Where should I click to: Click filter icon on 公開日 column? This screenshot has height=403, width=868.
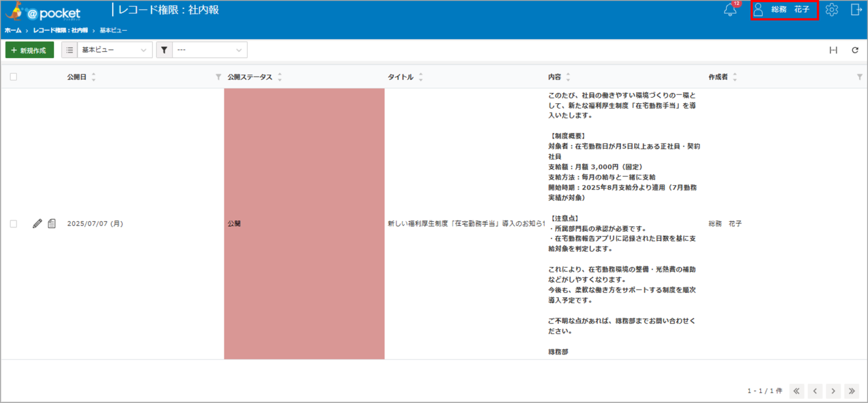(x=218, y=77)
